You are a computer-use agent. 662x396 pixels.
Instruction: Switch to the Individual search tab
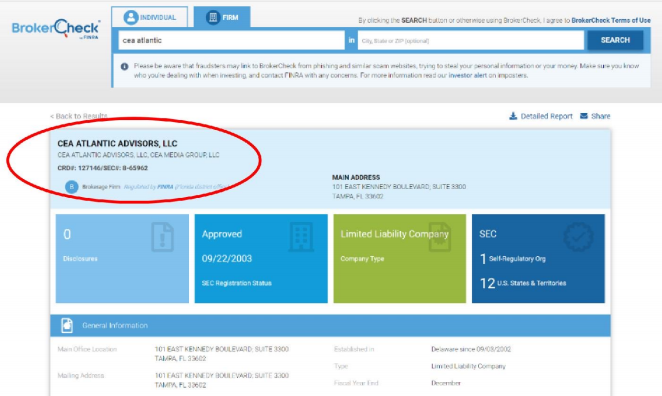150,17
